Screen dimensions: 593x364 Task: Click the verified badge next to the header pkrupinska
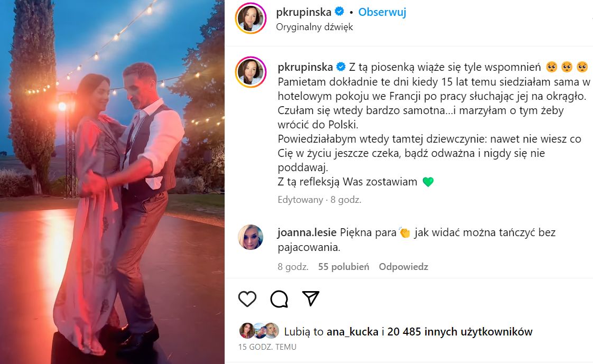click(x=340, y=12)
